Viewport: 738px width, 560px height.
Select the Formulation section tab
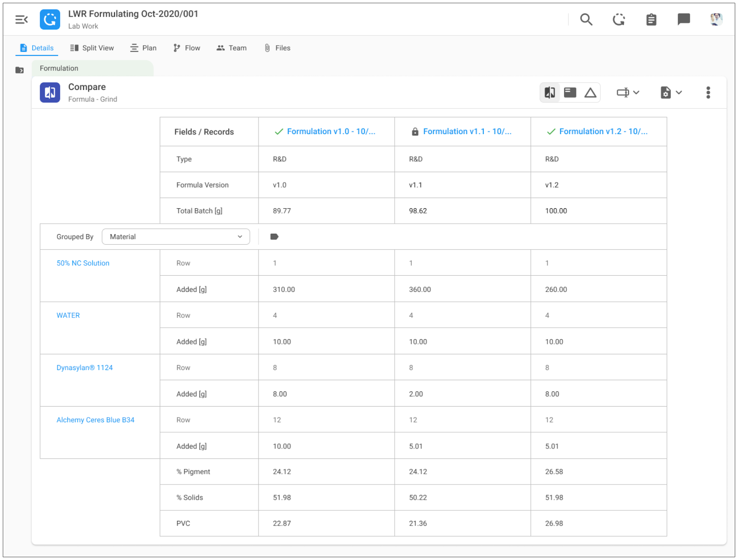pyautogui.click(x=92, y=68)
